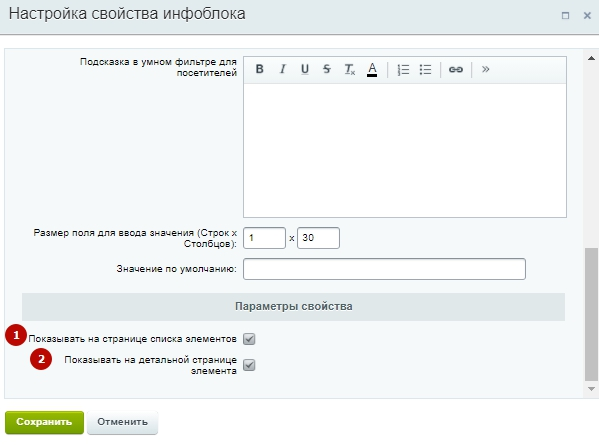Click the rows field containing 1
The height and width of the screenshot is (445, 599).
[264, 238]
